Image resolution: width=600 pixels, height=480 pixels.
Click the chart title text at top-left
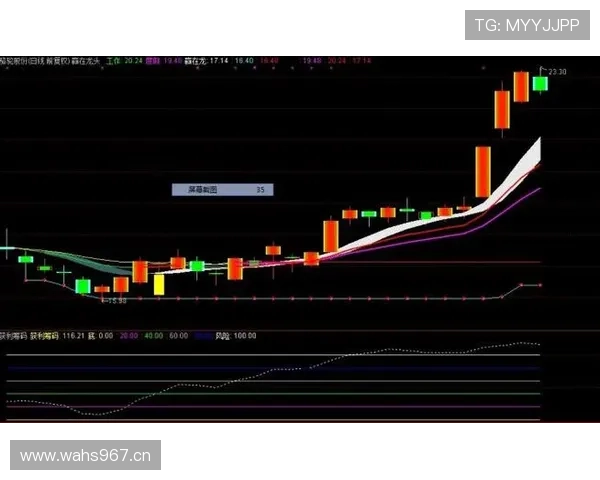pos(50,61)
